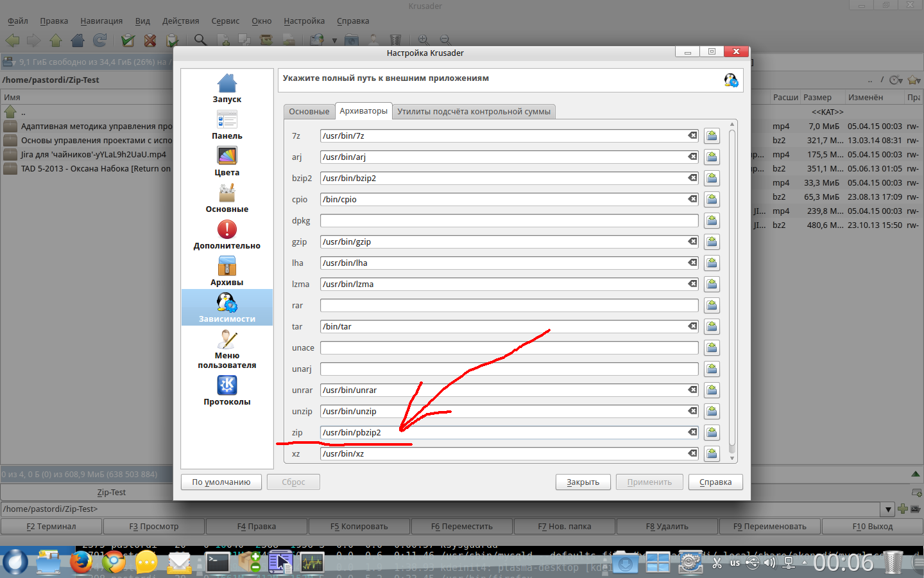Click the F5 Копировать button
This screenshot has width=924, height=578.
coord(359,527)
